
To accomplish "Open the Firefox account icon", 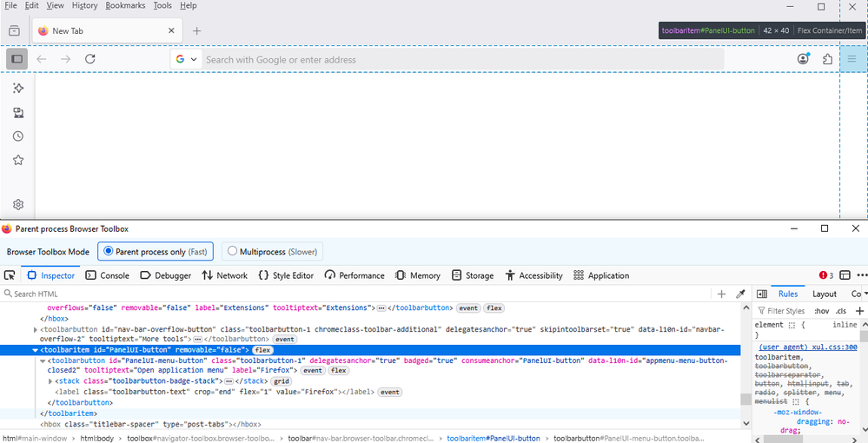I will [803, 59].
